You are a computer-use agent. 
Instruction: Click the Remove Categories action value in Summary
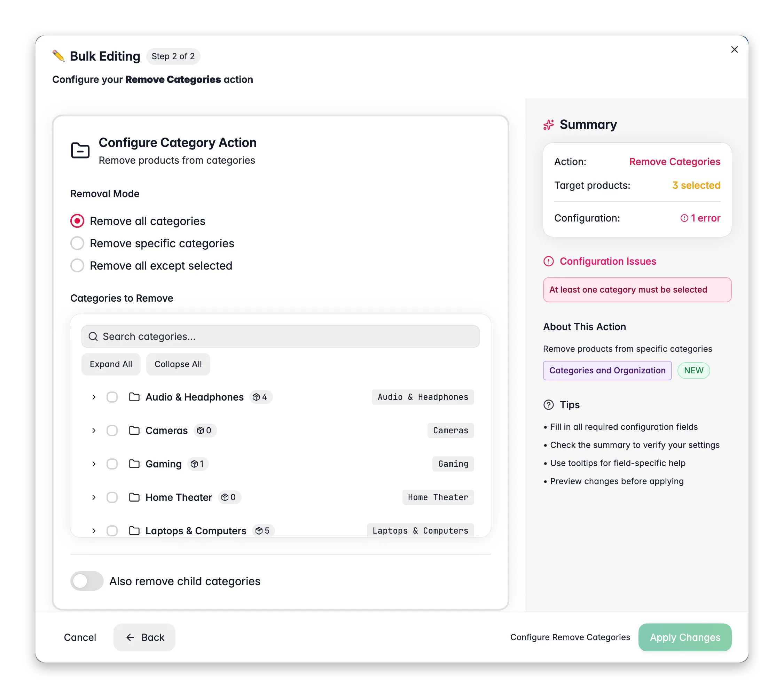coord(675,162)
